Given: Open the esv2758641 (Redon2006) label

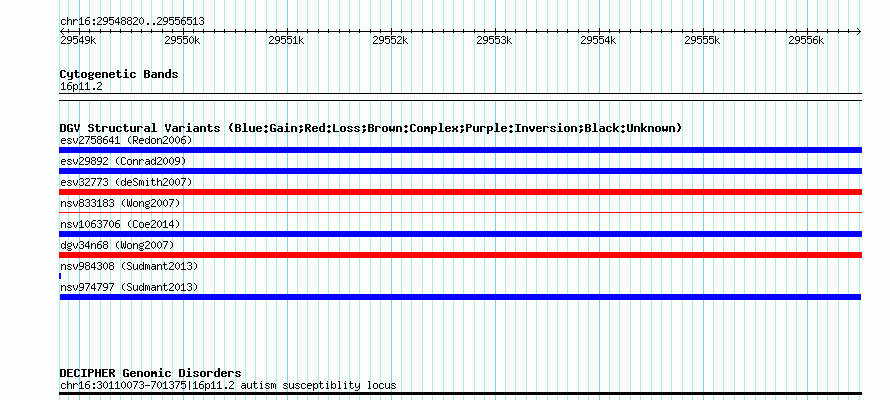Looking at the screenshot, I should pyautogui.click(x=126, y=140).
